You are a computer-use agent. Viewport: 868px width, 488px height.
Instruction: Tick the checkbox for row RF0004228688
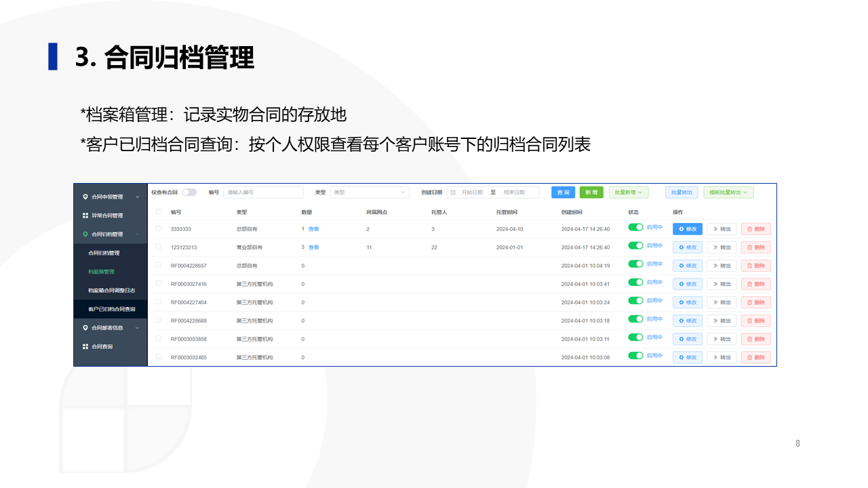point(159,320)
